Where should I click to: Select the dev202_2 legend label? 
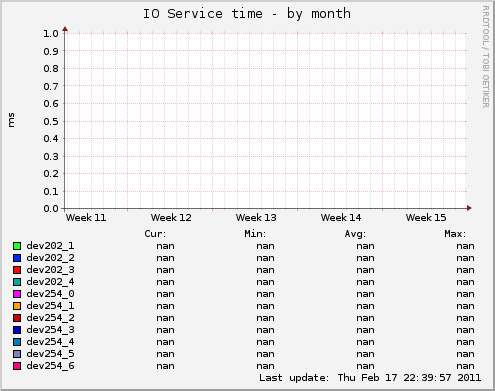coord(50,258)
